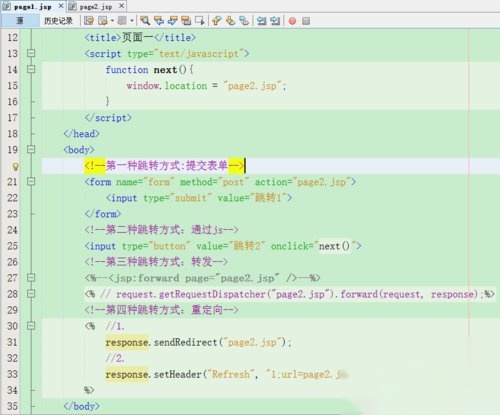Click the Last Edit toolbar icon
The height and width of the screenshot is (415, 500).
89,21
